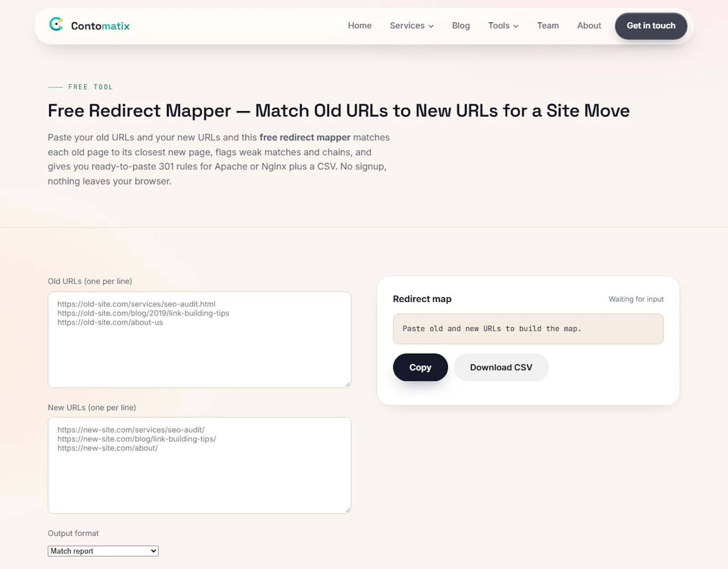Go to the Home nav item
The width and height of the screenshot is (728, 569).
point(359,25)
